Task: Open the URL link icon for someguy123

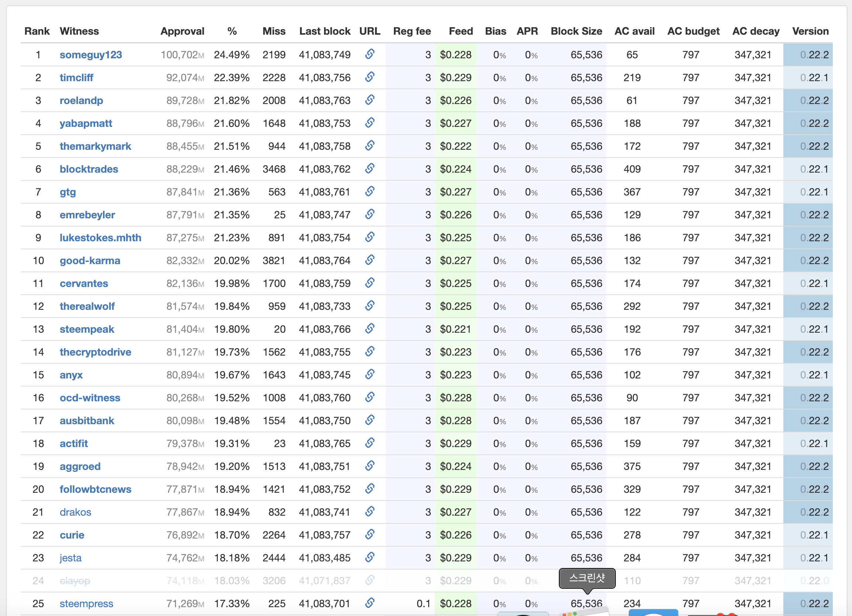Action: (370, 54)
